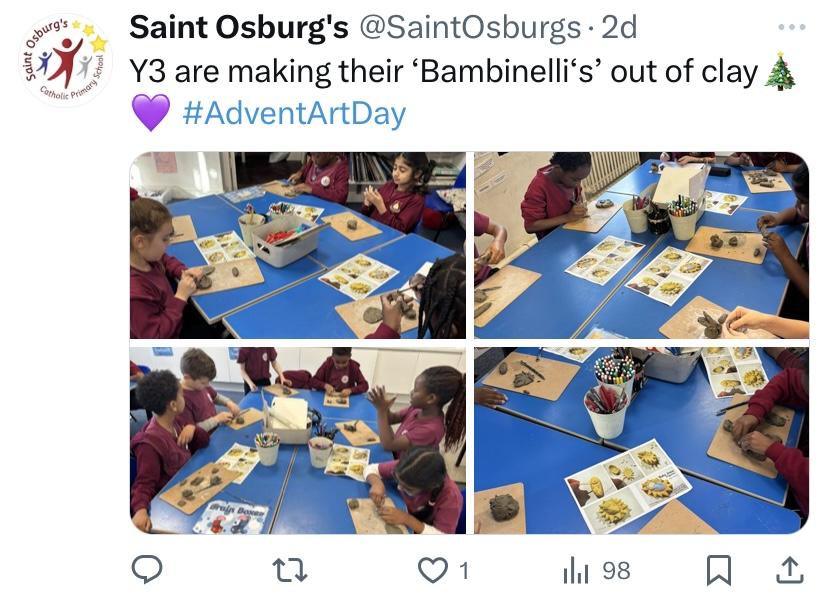Screen dimensions: 828x607
Task: Visit the Saint Osburg's display name profile
Action: pyautogui.click(x=236, y=28)
